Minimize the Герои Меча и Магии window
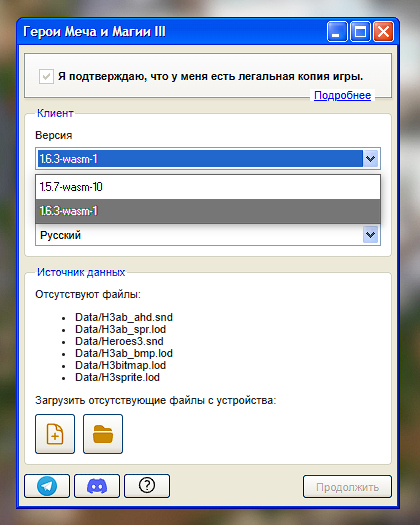The image size is (420, 525). 337,32
